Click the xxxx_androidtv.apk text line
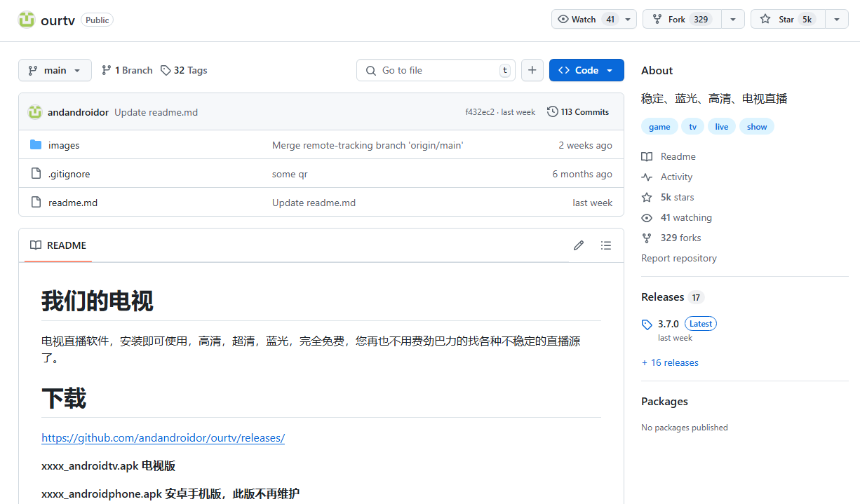860x504 pixels. point(108,465)
